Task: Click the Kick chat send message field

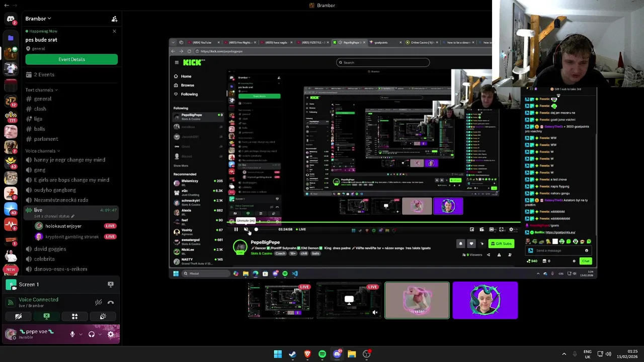Action: pyautogui.click(x=557, y=250)
